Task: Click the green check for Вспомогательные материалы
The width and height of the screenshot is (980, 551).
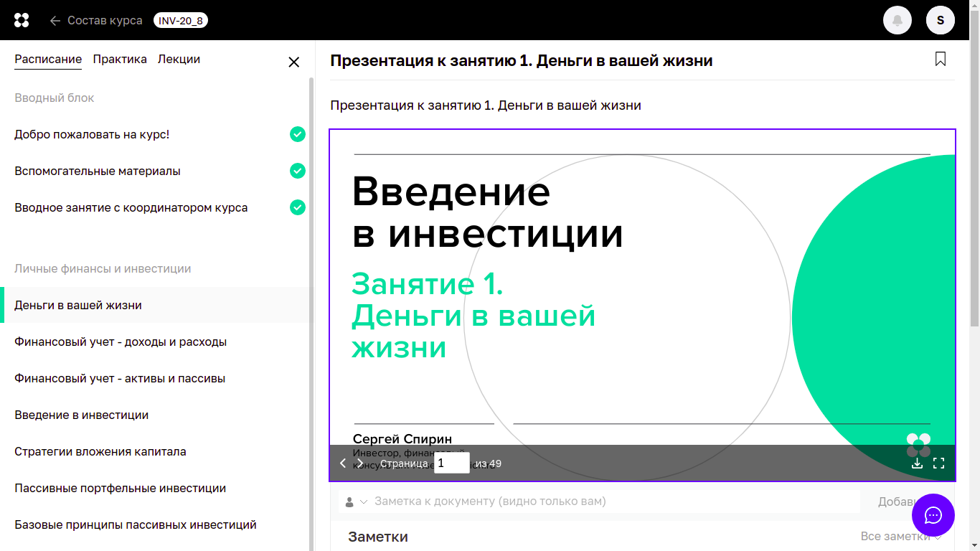Action: coord(298,171)
